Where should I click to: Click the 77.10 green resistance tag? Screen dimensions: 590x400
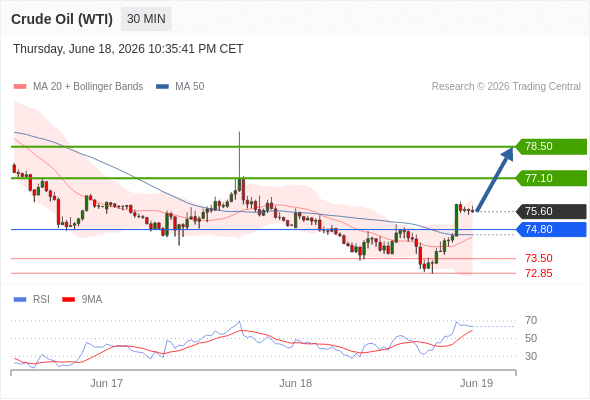point(551,178)
